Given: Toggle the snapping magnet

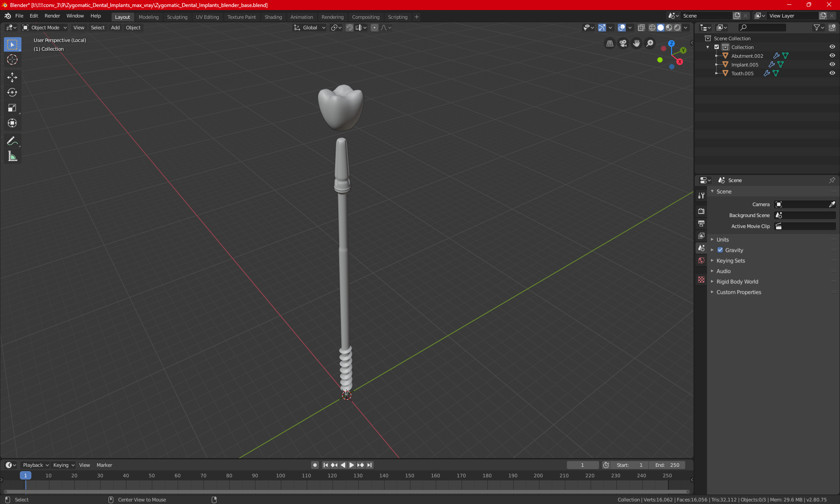Looking at the screenshot, I should click(x=349, y=28).
